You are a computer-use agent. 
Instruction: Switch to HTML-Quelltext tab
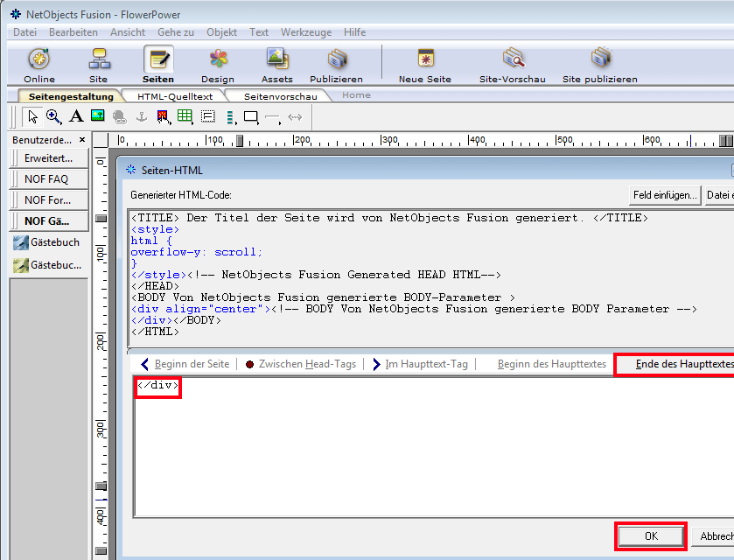pos(175,96)
